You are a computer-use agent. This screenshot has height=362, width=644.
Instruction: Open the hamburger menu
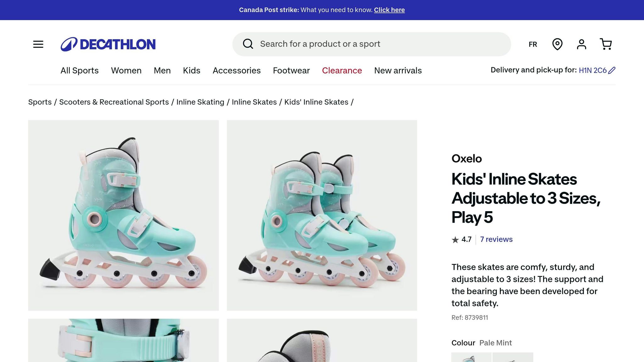38,44
